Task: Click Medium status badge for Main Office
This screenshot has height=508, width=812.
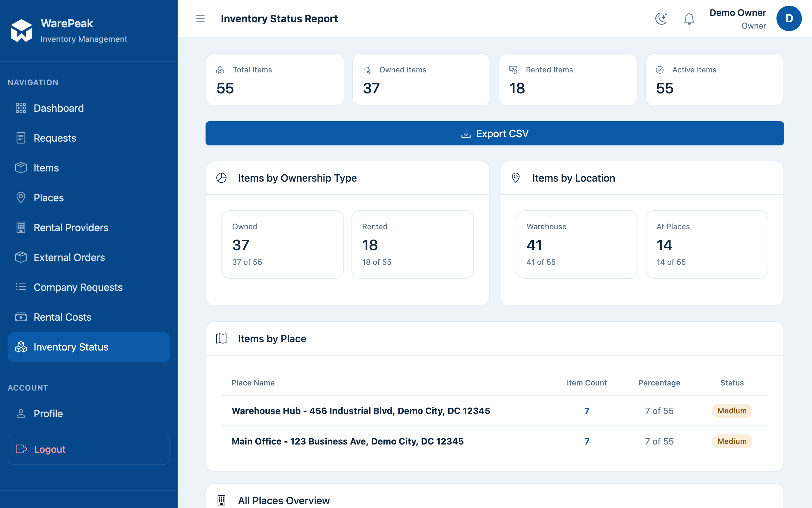Action: point(732,441)
